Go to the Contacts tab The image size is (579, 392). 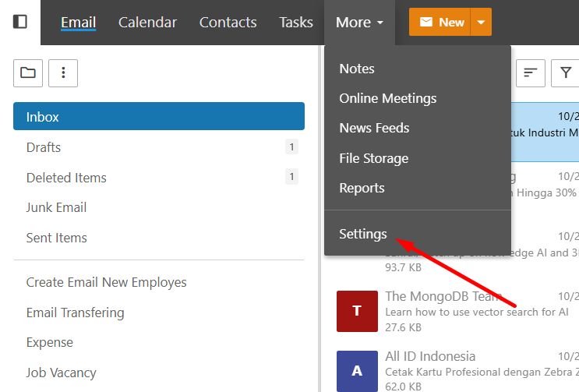tap(228, 23)
